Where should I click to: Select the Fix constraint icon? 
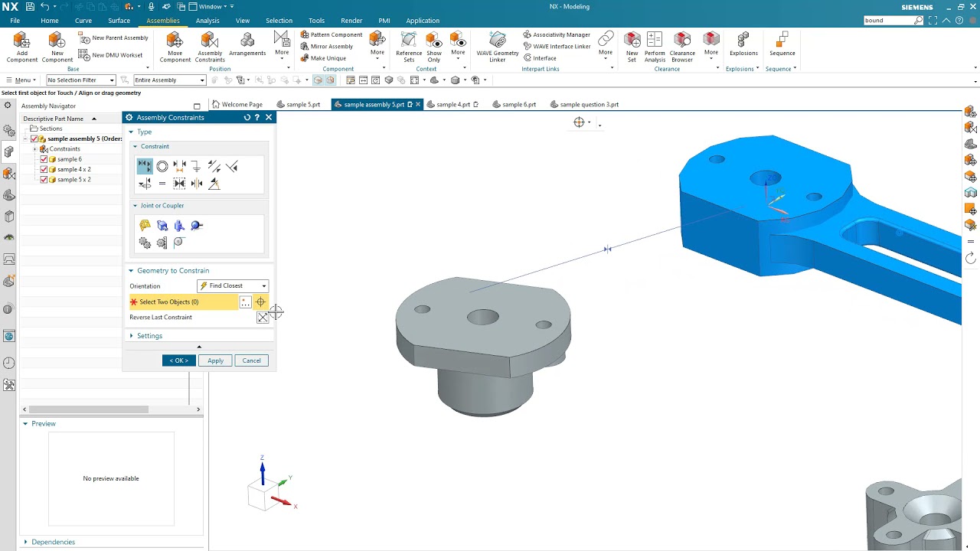[x=196, y=166]
